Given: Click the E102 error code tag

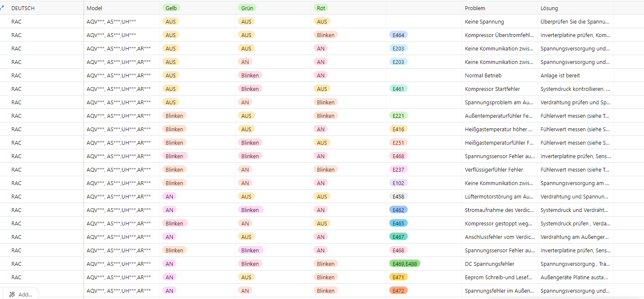Looking at the screenshot, I should tap(399, 183).
